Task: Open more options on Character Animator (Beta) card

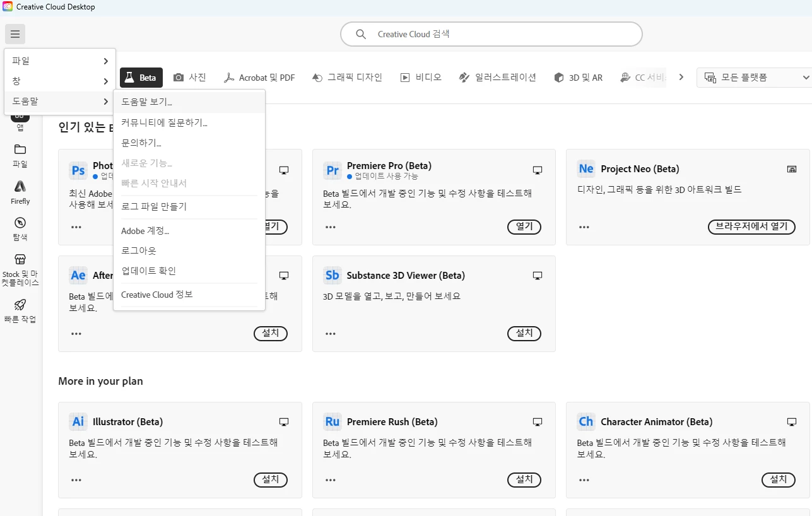Action: [584, 479]
